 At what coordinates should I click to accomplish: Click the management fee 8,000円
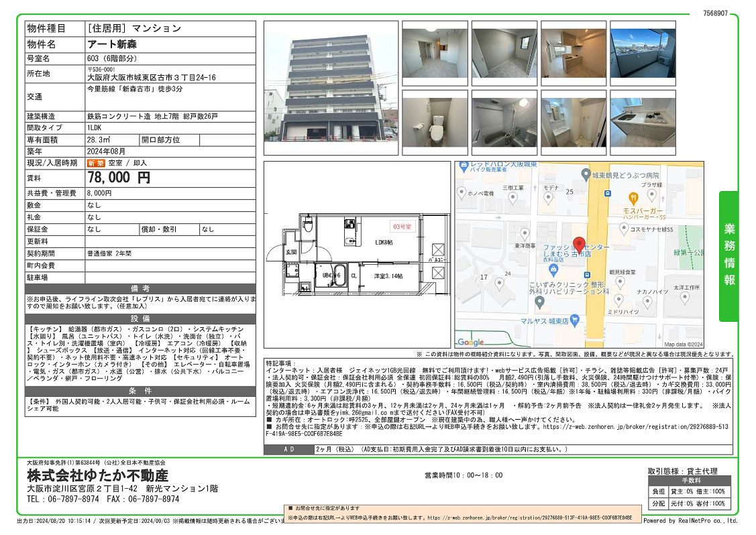pyautogui.click(x=99, y=193)
